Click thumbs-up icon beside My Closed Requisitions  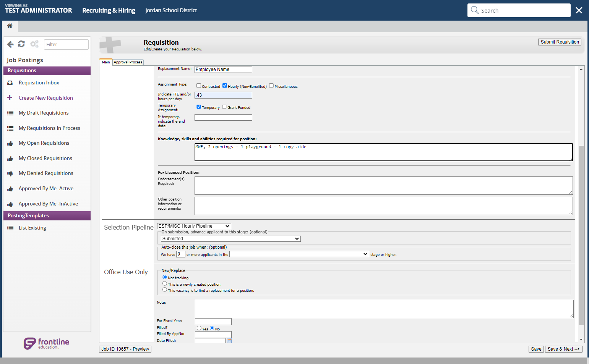tap(10, 159)
